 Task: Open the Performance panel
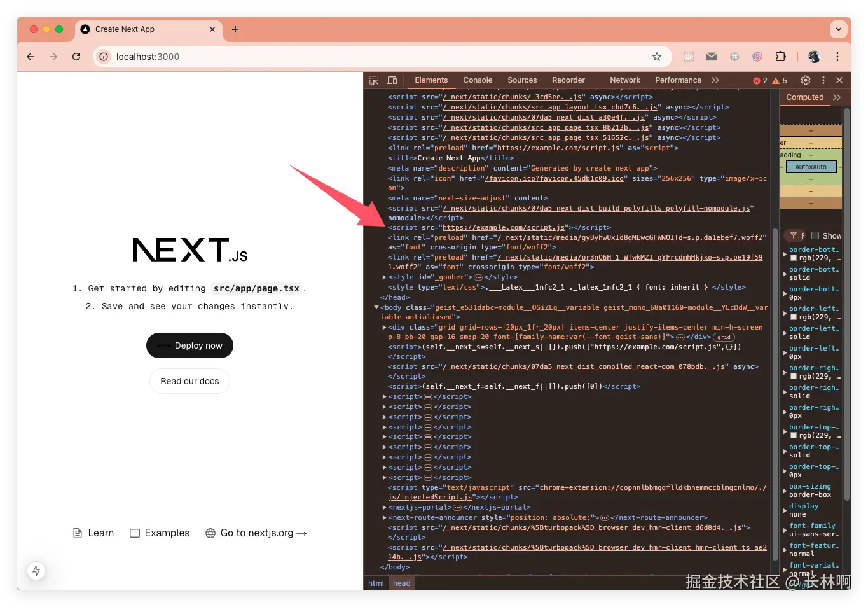pyautogui.click(x=678, y=80)
